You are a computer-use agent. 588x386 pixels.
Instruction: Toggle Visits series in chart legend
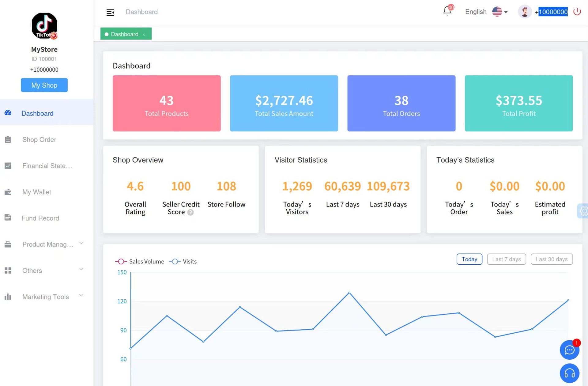point(183,261)
